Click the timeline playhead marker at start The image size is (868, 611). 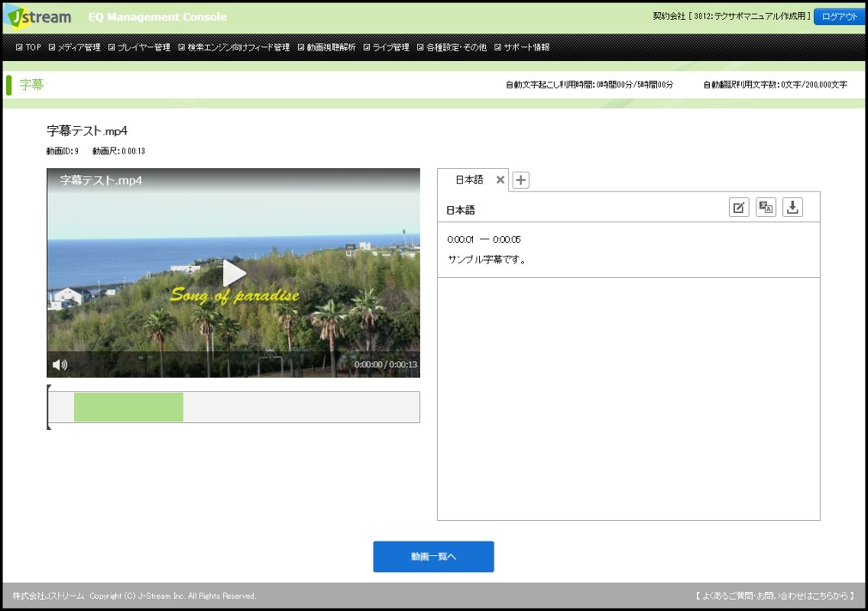click(x=49, y=407)
